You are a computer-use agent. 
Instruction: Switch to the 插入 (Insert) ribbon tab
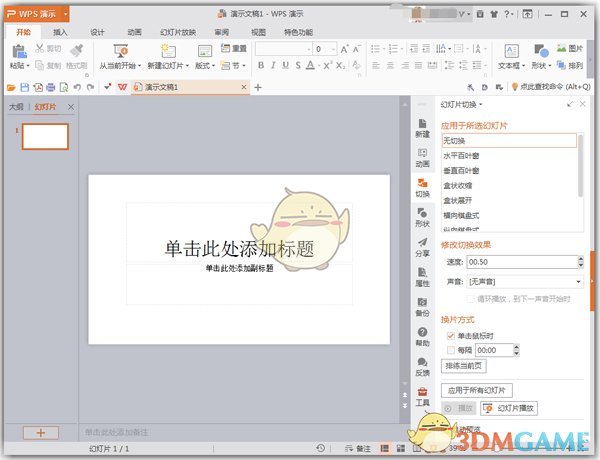point(60,32)
